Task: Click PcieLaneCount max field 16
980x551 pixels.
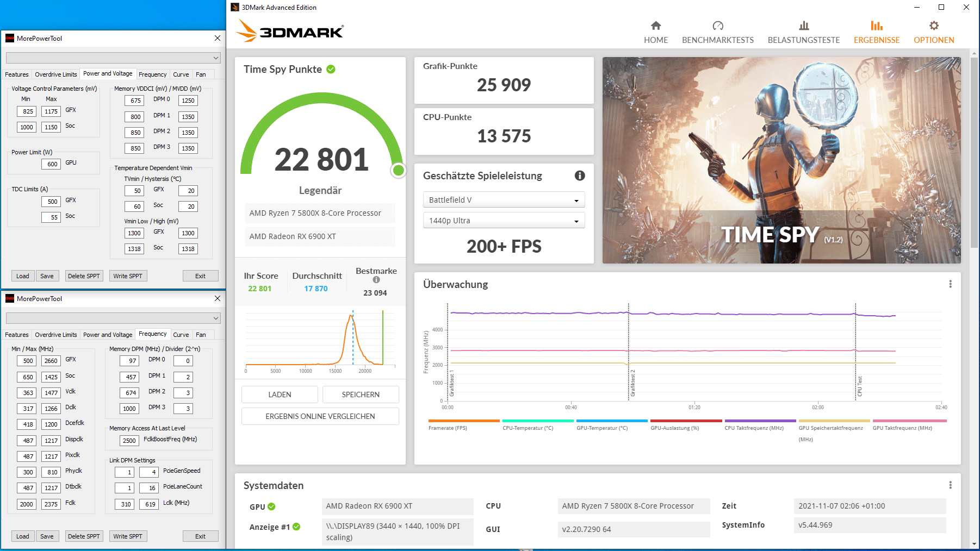Action: [149, 488]
